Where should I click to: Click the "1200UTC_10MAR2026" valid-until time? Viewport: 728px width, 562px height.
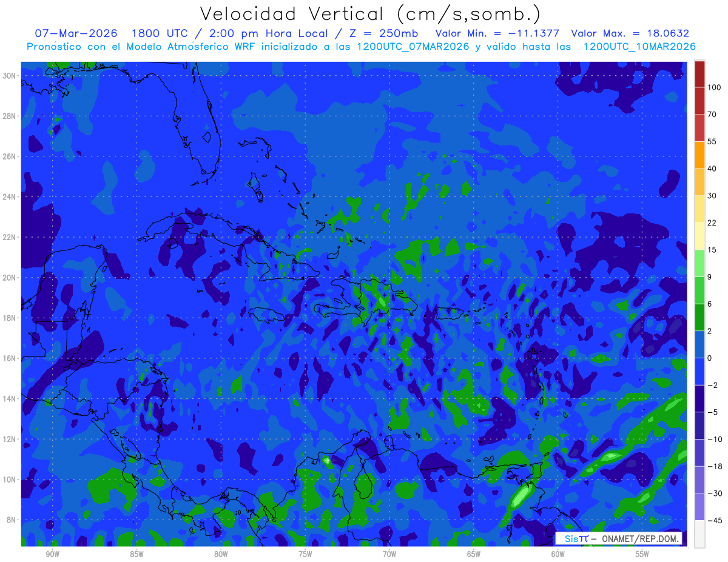[x=639, y=47]
